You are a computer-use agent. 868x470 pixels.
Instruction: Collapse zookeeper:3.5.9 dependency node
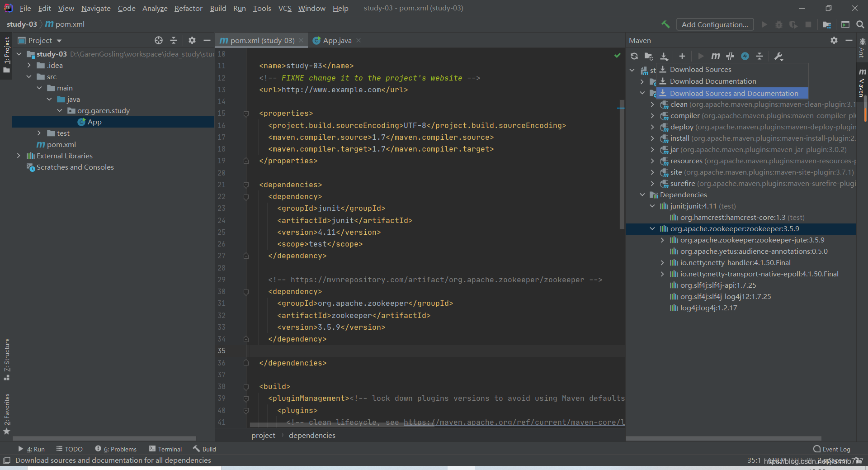pyautogui.click(x=652, y=228)
